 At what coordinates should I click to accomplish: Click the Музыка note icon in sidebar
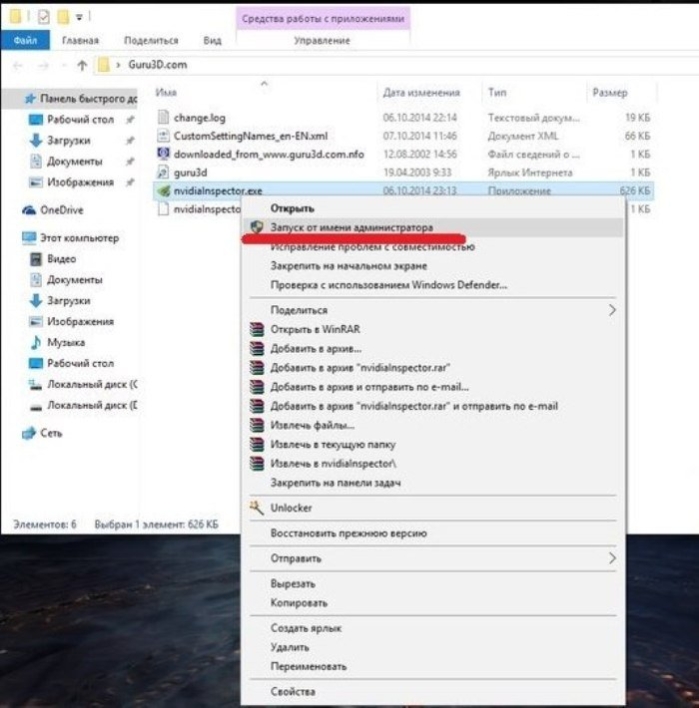pos(36,342)
